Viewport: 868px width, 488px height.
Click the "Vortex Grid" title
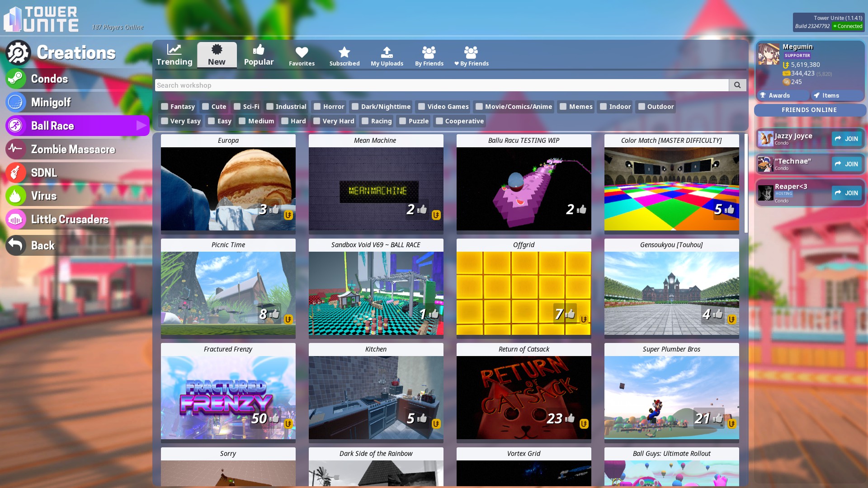[x=524, y=454]
